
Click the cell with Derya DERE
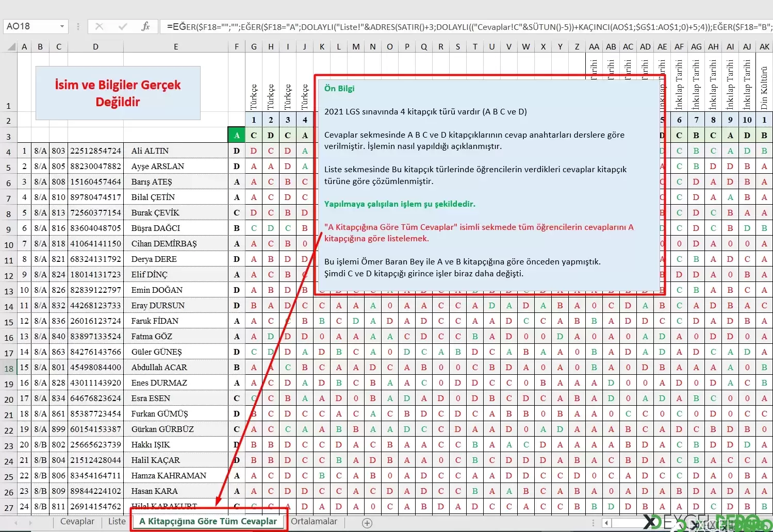pyautogui.click(x=176, y=259)
